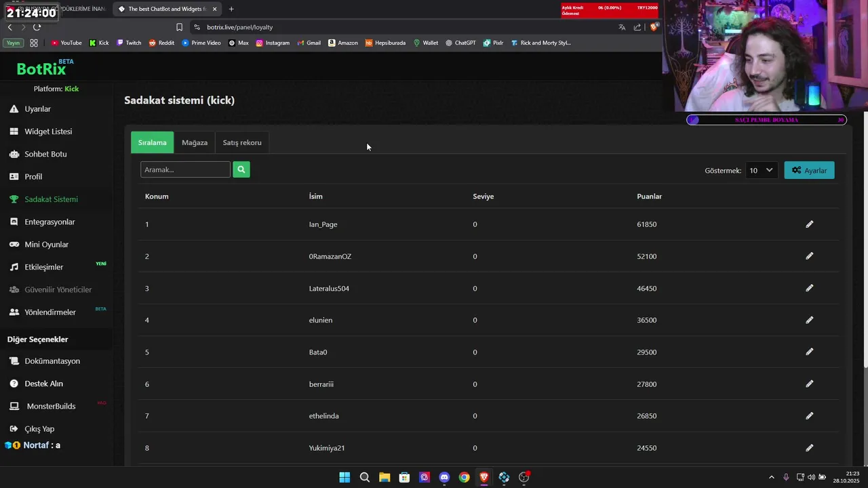Open Sohbet Botu in the sidebar

[45, 154]
